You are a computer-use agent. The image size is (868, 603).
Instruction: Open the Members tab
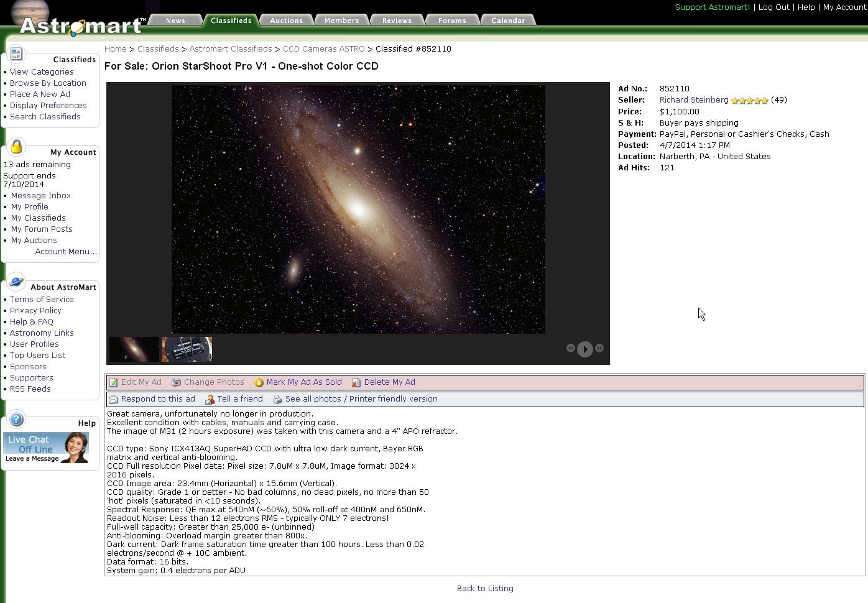coord(341,20)
